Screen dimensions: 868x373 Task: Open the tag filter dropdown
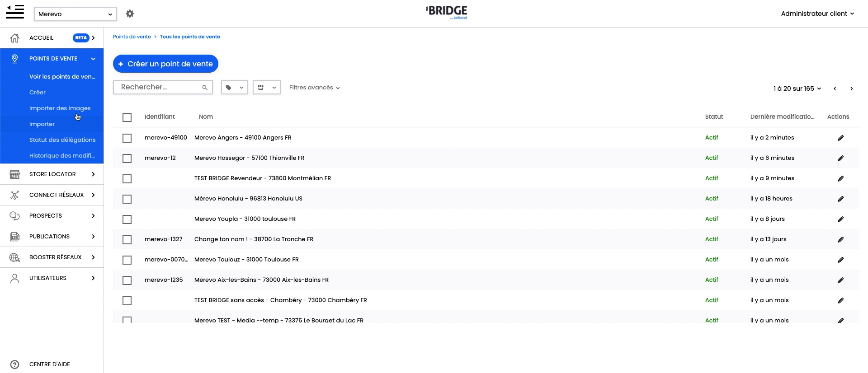(x=234, y=88)
